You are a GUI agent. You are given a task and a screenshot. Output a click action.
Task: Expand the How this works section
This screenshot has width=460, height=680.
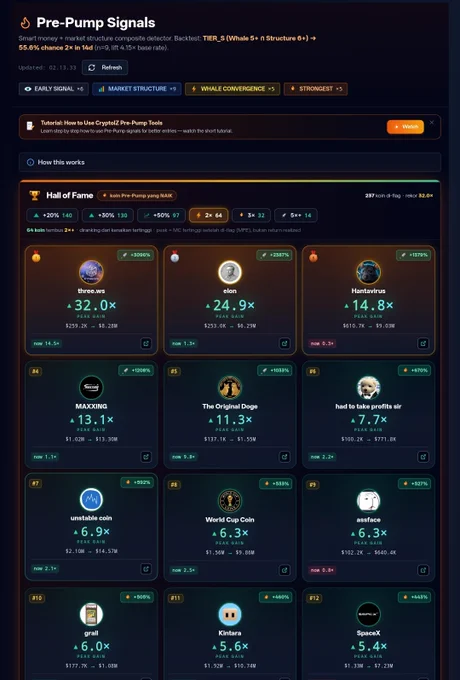[230, 162]
